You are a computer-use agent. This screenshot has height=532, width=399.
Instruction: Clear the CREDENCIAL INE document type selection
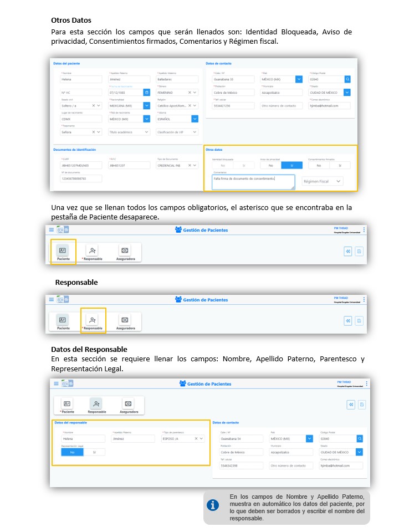pos(190,165)
